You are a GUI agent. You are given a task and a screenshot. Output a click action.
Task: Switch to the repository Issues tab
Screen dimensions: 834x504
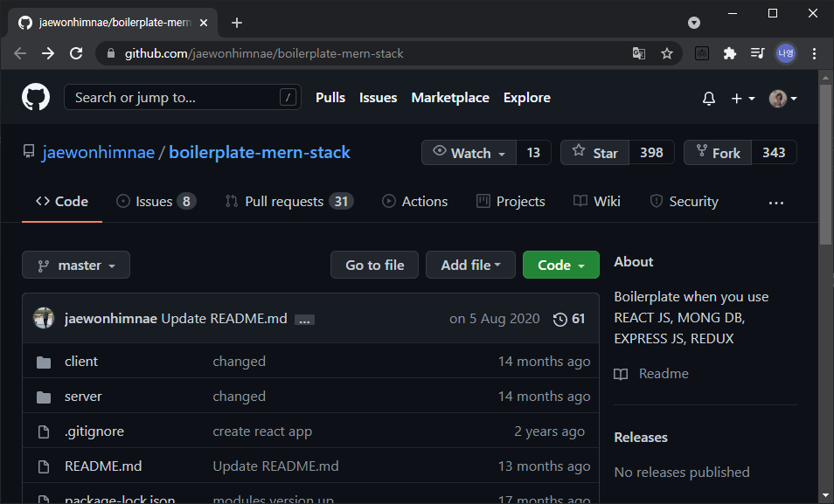tap(156, 202)
